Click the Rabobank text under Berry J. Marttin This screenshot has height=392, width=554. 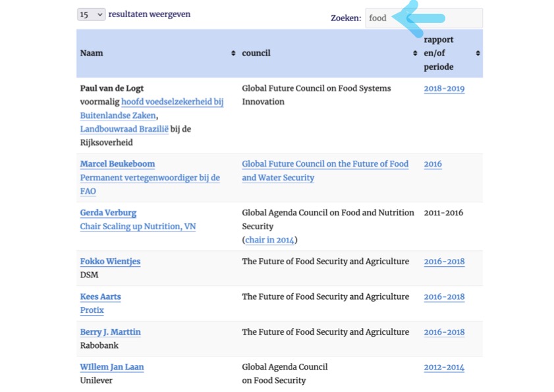click(99, 346)
